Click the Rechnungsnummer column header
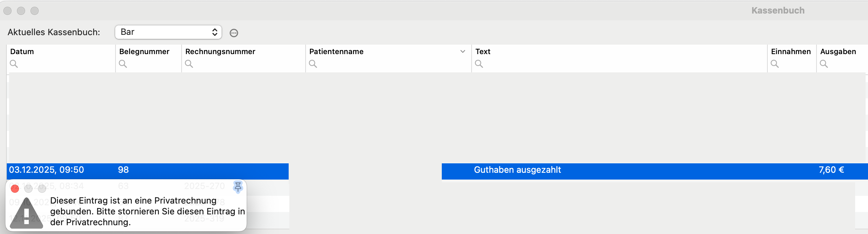 pyautogui.click(x=220, y=51)
